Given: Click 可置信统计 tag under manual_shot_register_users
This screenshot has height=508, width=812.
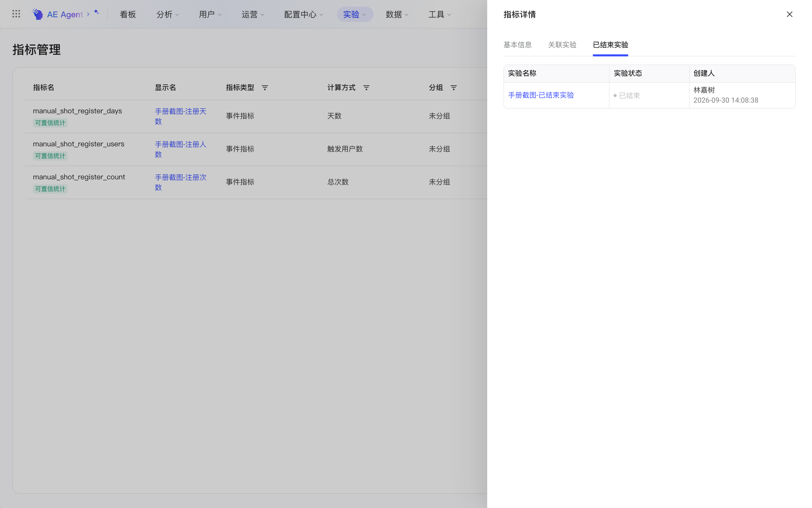Looking at the screenshot, I should pos(50,156).
